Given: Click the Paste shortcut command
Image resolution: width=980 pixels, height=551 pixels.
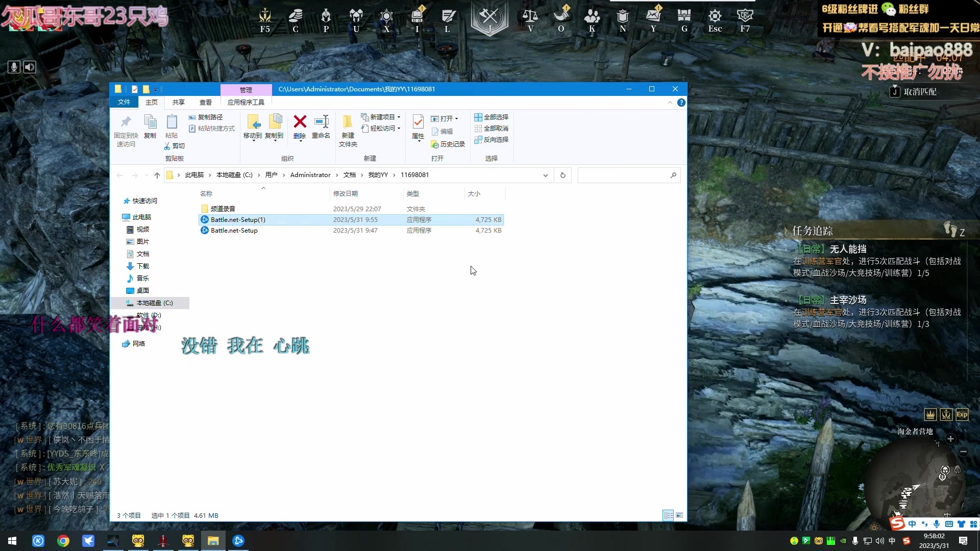Looking at the screenshot, I should coord(212,129).
